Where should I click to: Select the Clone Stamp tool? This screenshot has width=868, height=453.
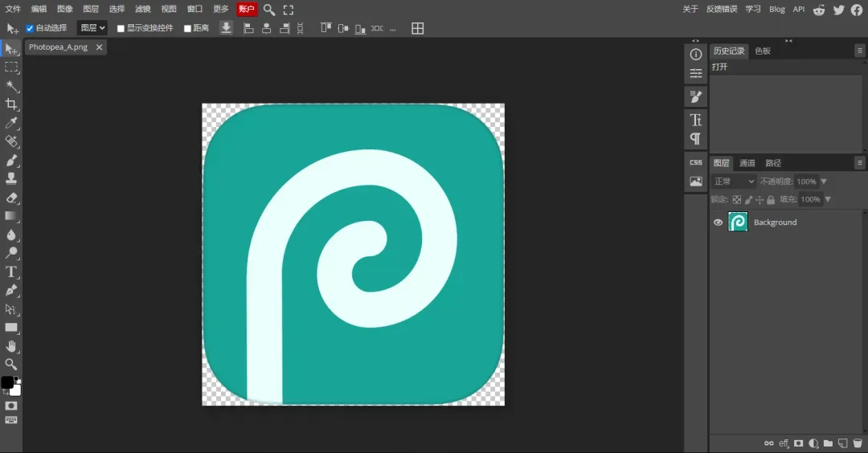pyautogui.click(x=11, y=178)
